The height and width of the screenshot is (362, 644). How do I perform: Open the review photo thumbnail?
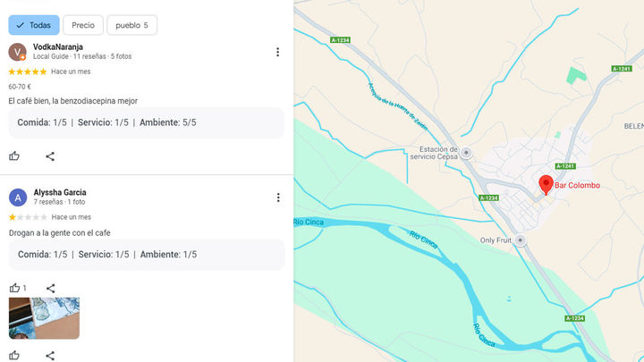click(44, 318)
